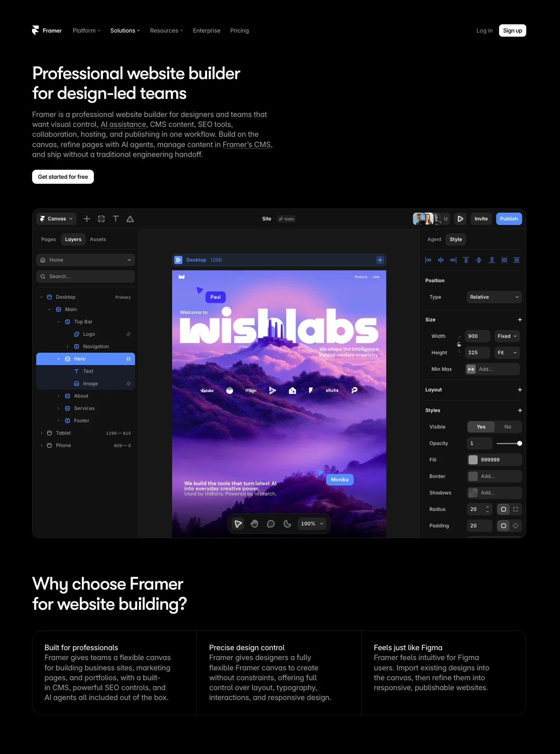Select per-corner radius mode

point(516,509)
